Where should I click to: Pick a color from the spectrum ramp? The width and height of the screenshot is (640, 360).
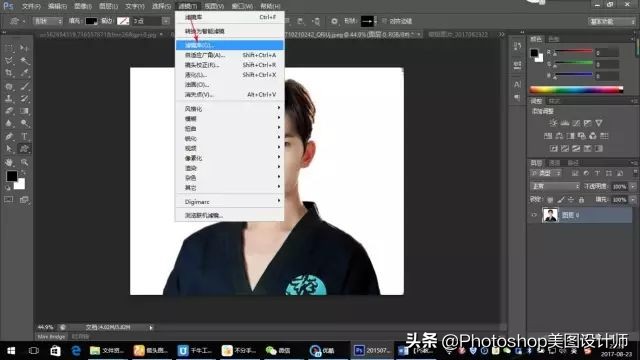(576, 90)
